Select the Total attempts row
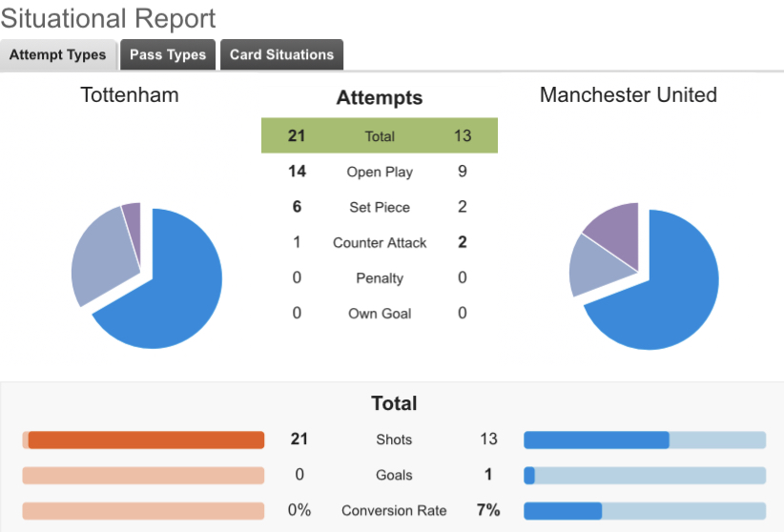 tap(380, 136)
